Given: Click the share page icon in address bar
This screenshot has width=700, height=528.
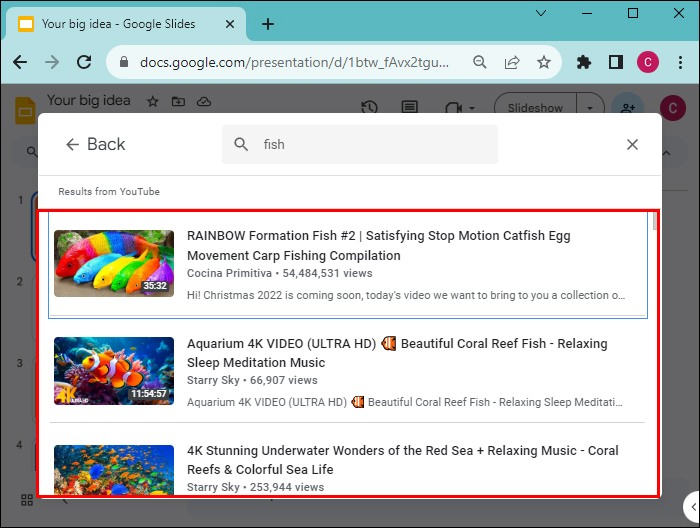Looking at the screenshot, I should point(512,62).
